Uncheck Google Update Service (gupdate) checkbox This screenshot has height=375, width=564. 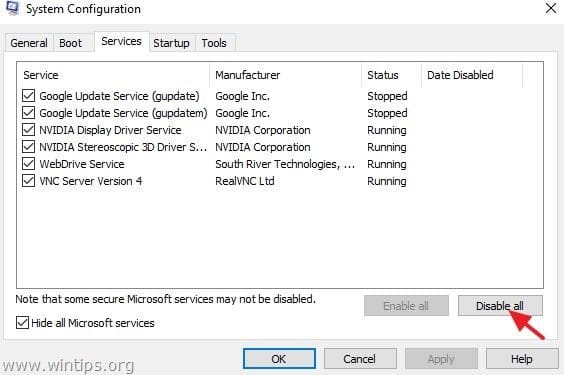click(28, 96)
